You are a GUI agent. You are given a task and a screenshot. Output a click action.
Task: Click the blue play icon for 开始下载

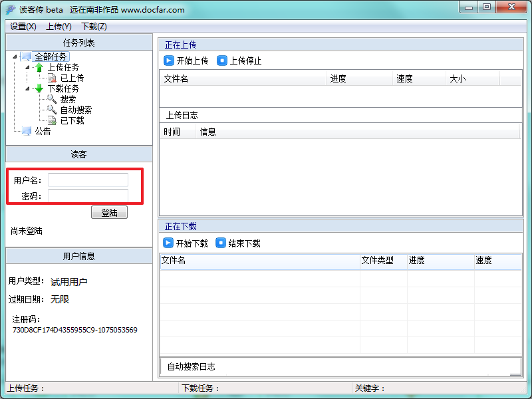[168, 243]
